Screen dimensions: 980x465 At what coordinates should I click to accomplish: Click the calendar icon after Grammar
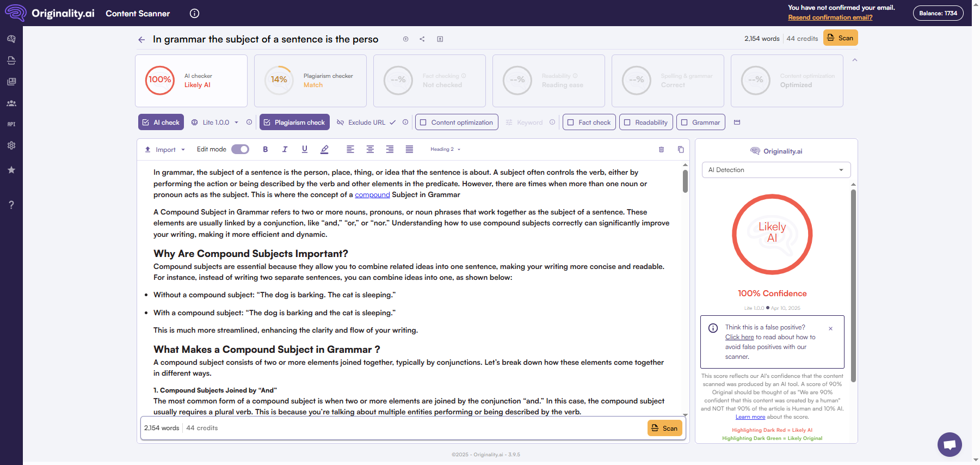[x=737, y=123]
